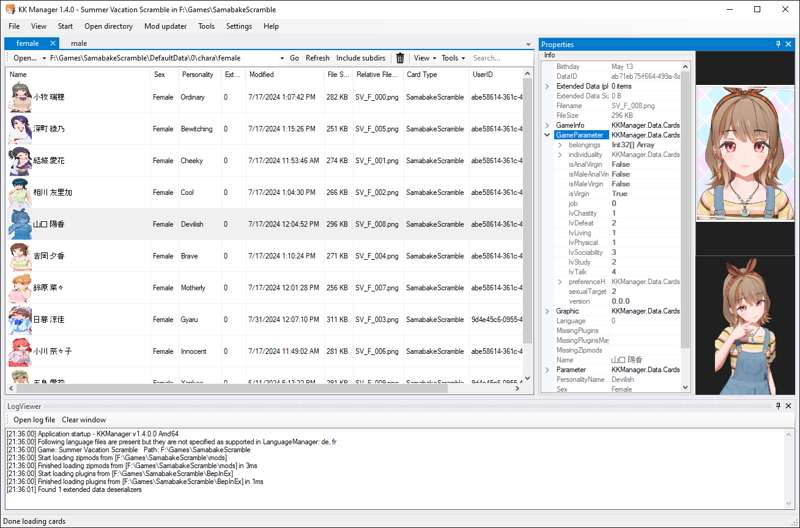Close the female tab
This screenshot has height=528, width=800.
53,43
